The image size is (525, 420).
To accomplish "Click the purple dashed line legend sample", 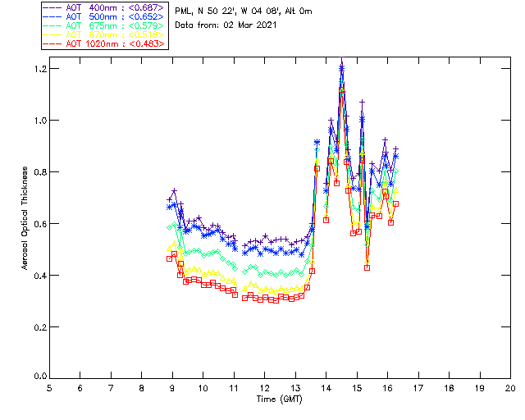I will [x=52, y=7].
